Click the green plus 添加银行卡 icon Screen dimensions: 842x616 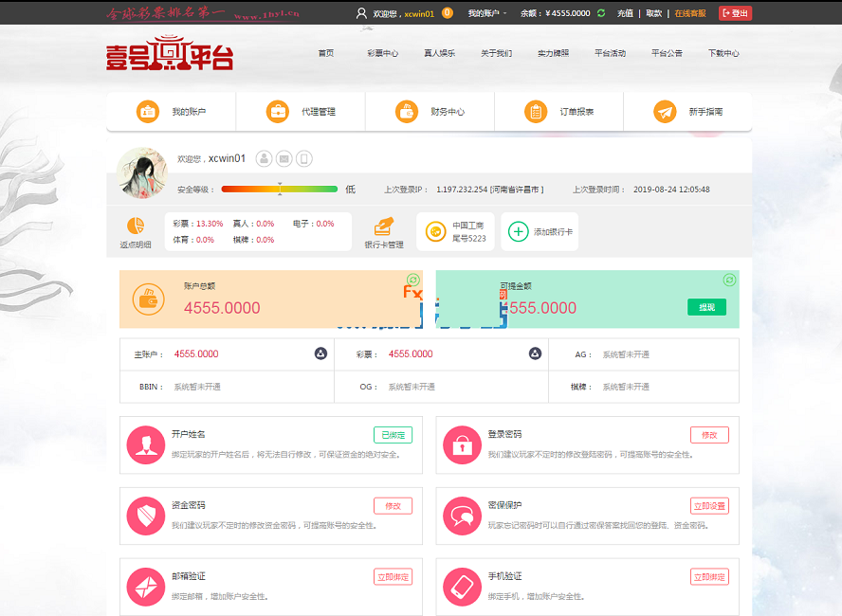point(518,231)
